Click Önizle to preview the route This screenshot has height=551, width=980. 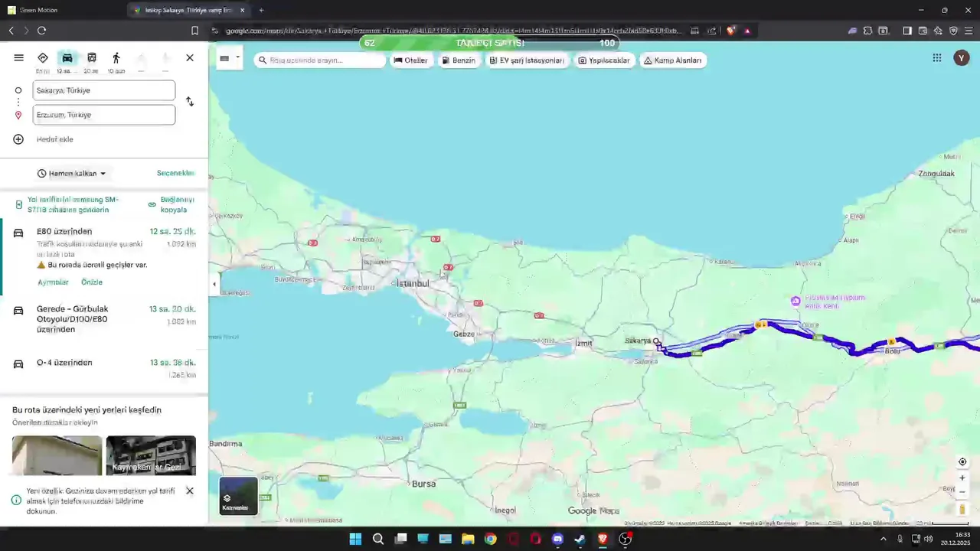(x=92, y=282)
